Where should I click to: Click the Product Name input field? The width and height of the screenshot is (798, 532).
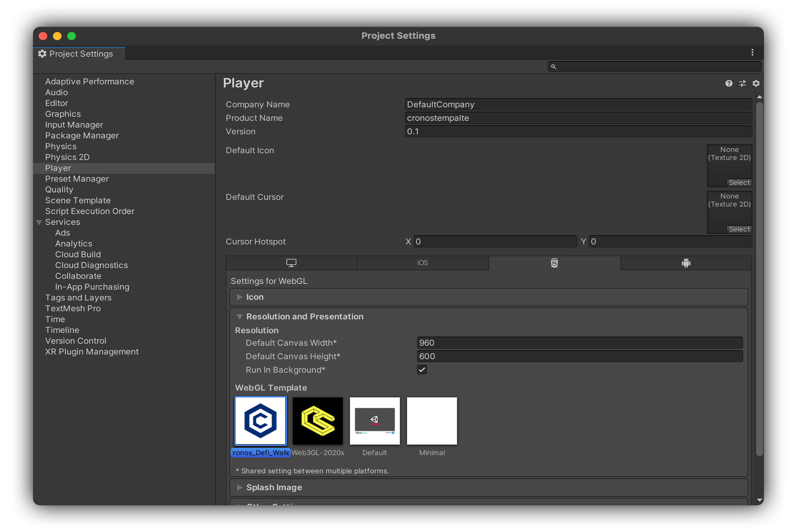(x=578, y=118)
